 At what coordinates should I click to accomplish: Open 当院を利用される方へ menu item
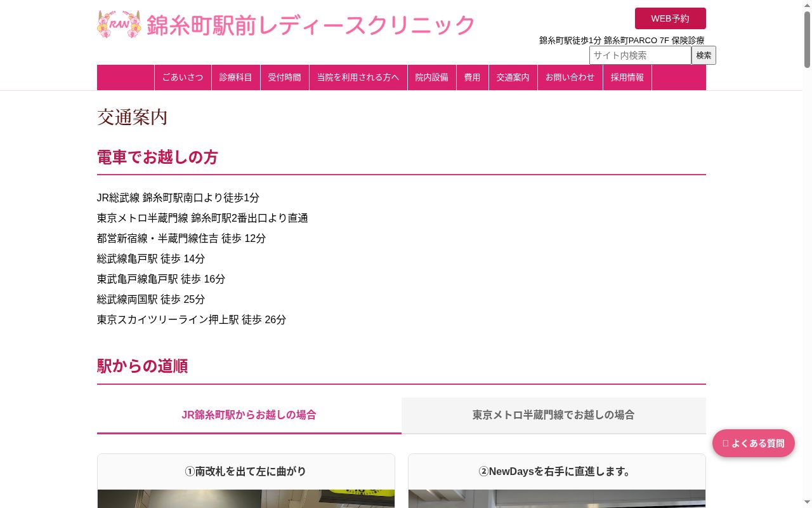[358, 77]
